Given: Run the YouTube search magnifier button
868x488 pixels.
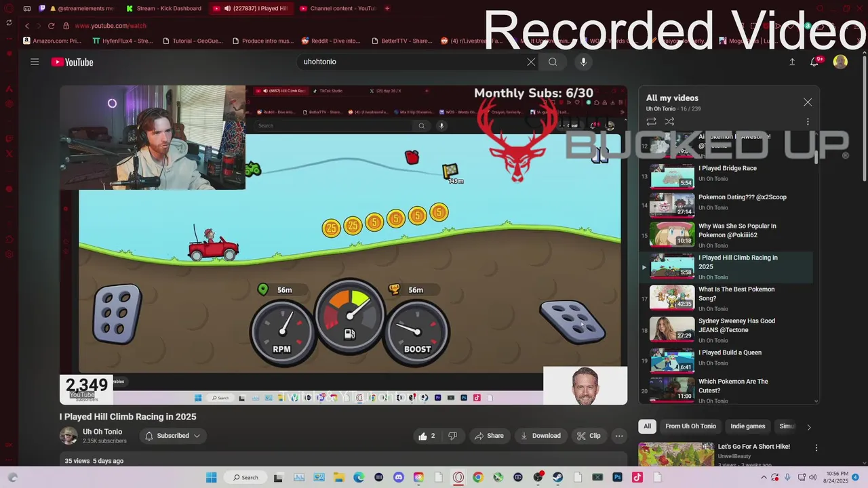Looking at the screenshot, I should coord(553,62).
